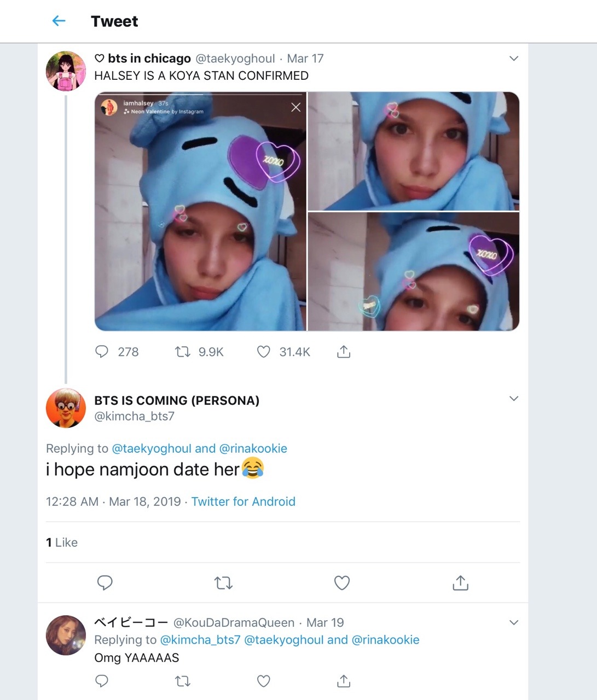Open the BTS IS COMING profile avatar
The height and width of the screenshot is (700, 597).
[x=66, y=408]
